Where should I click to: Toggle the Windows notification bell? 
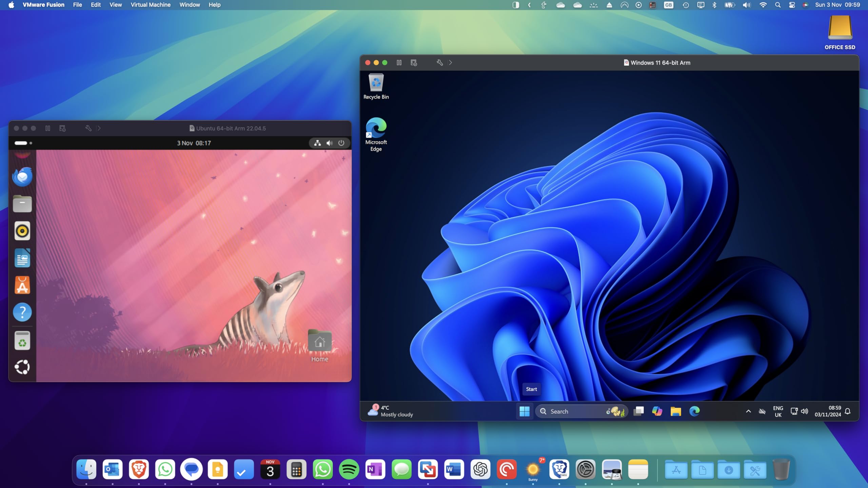(848, 411)
